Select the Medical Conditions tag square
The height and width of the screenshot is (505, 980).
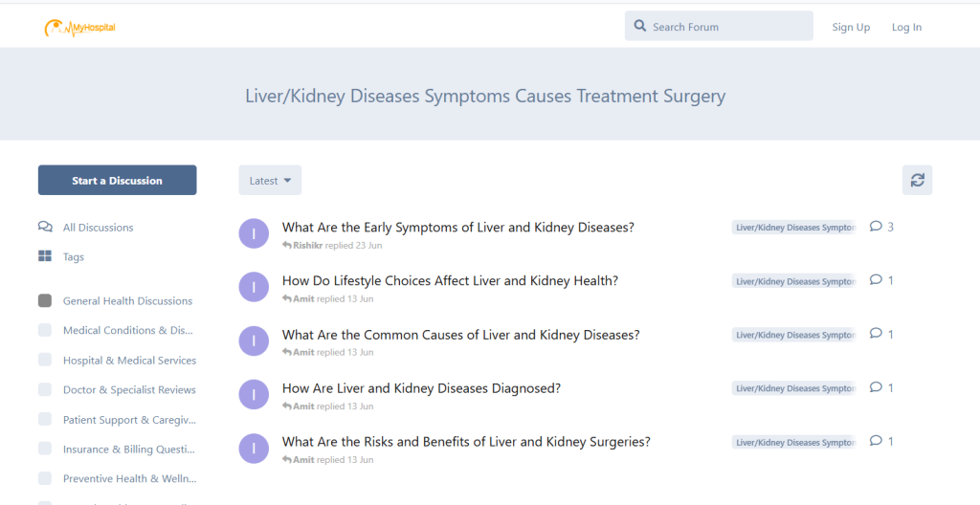pyautogui.click(x=45, y=330)
